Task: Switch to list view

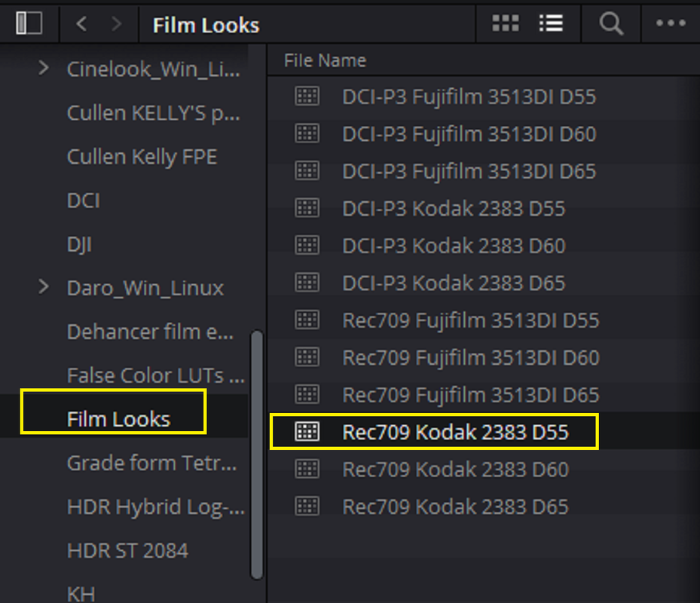Action: coord(551,23)
